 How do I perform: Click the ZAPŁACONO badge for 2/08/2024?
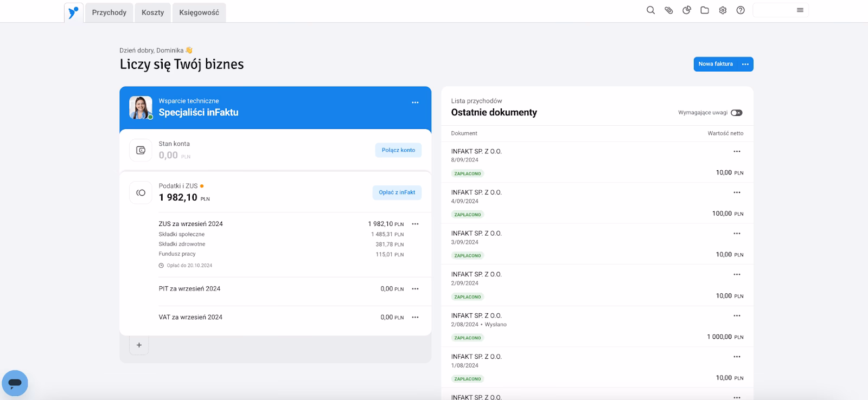(x=467, y=338)
